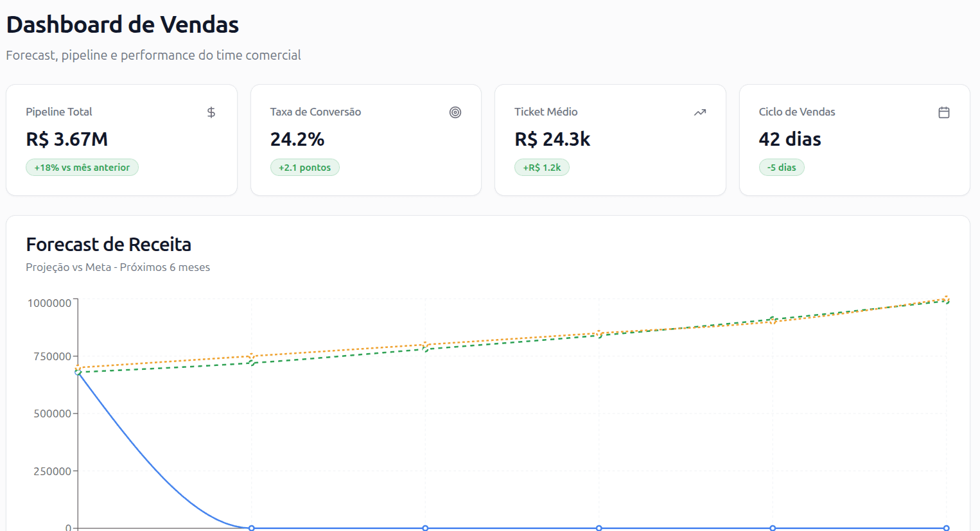
Task: Click the '+18% vs mês anterior' badge
Action: coord(82,167)
